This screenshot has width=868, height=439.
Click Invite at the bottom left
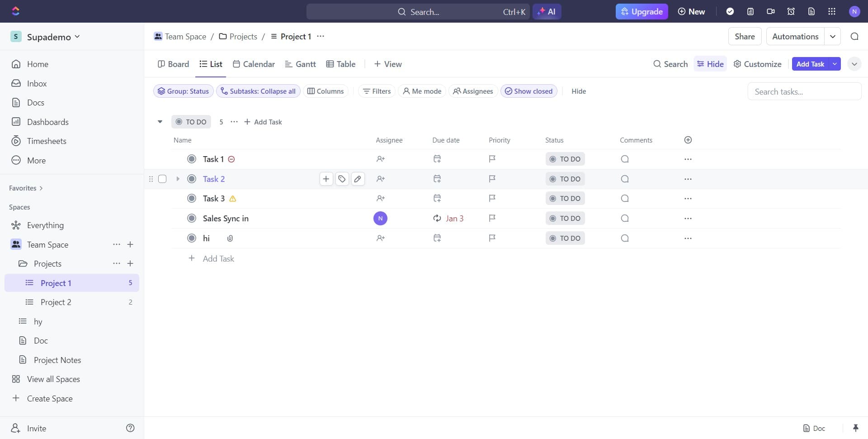click(x=37, y=428)
